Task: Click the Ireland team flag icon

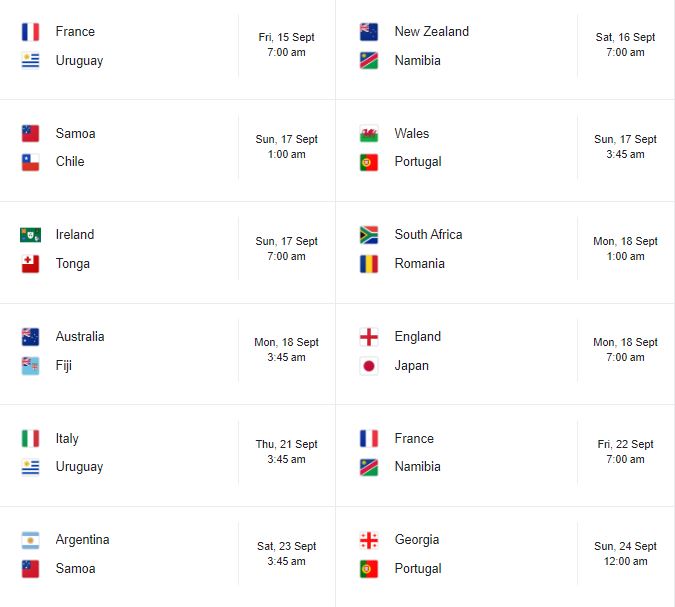Action: pyautogui.click(x=30, y=235)
